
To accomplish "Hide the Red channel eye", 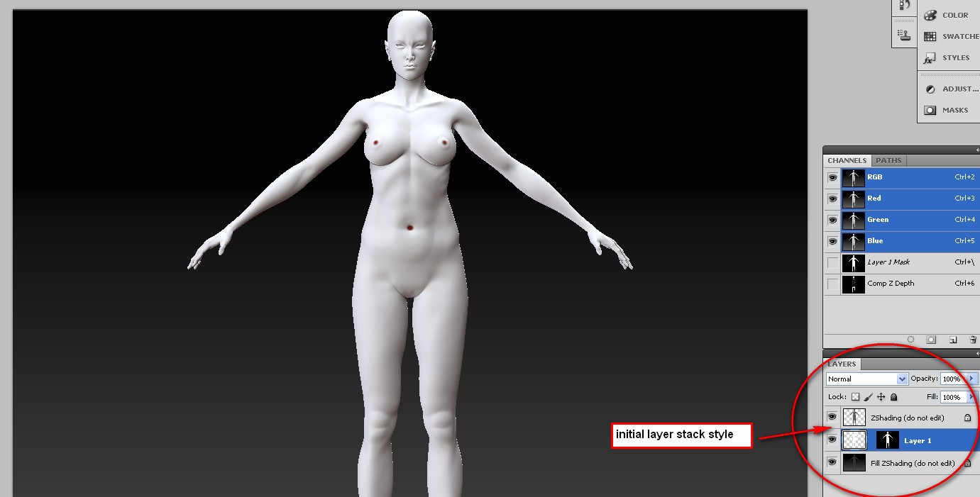I will 832,199.
